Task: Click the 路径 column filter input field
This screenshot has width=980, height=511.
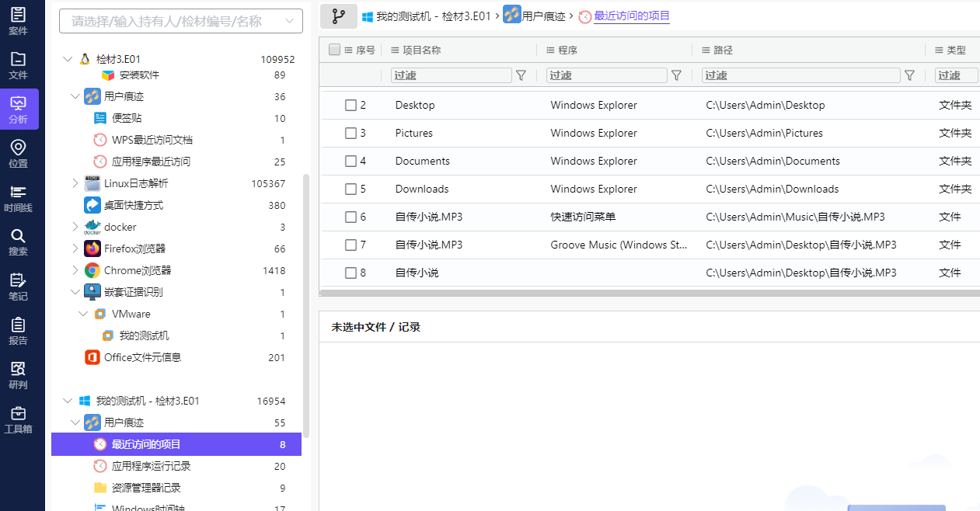Action: [800, 75]
